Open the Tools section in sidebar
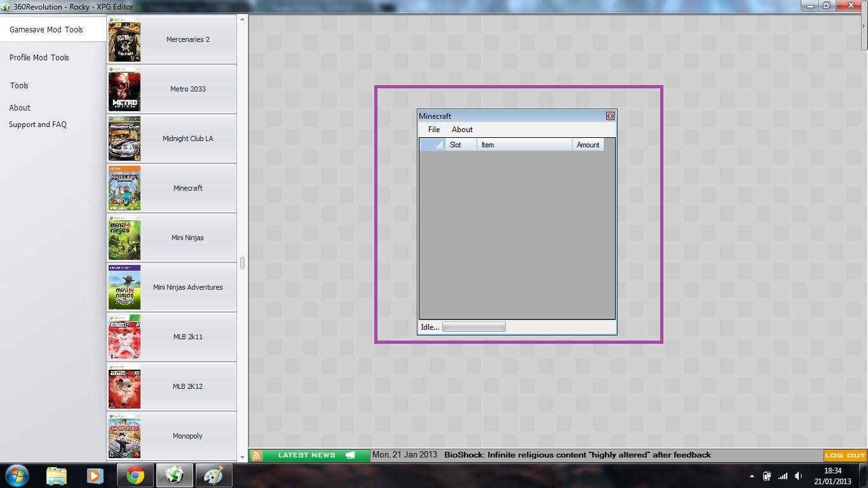The height and width of the screenshot is (488, 868). (19, 86)
